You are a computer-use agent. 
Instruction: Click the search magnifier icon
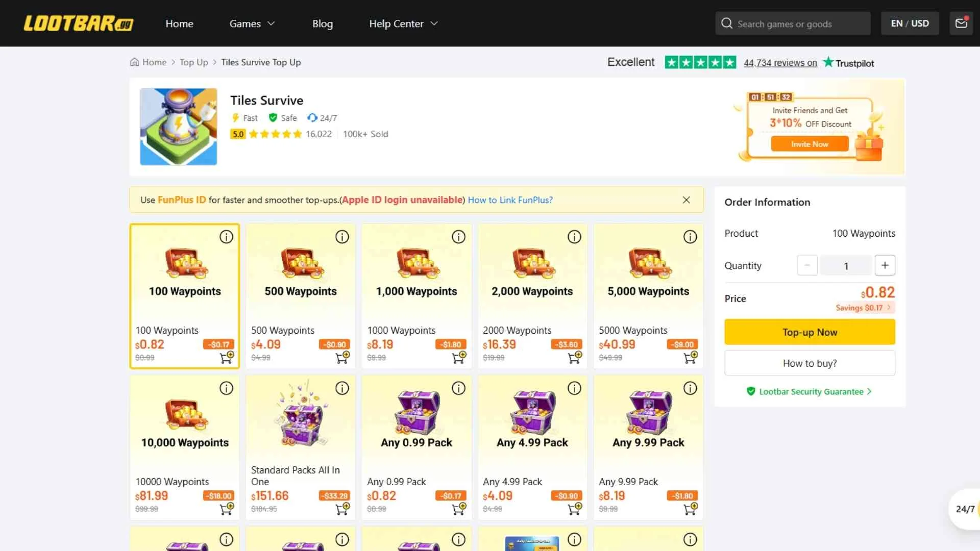point(727,23)
